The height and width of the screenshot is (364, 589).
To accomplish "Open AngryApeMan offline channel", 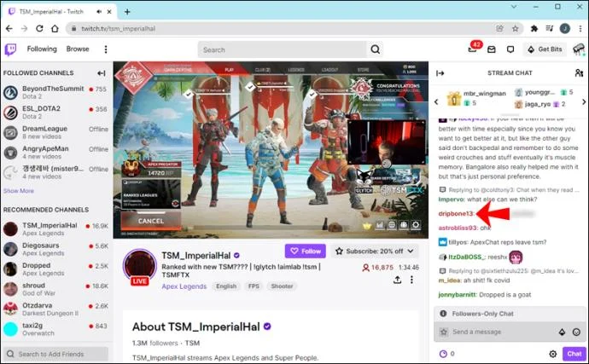I will click(x=55, y=153).
